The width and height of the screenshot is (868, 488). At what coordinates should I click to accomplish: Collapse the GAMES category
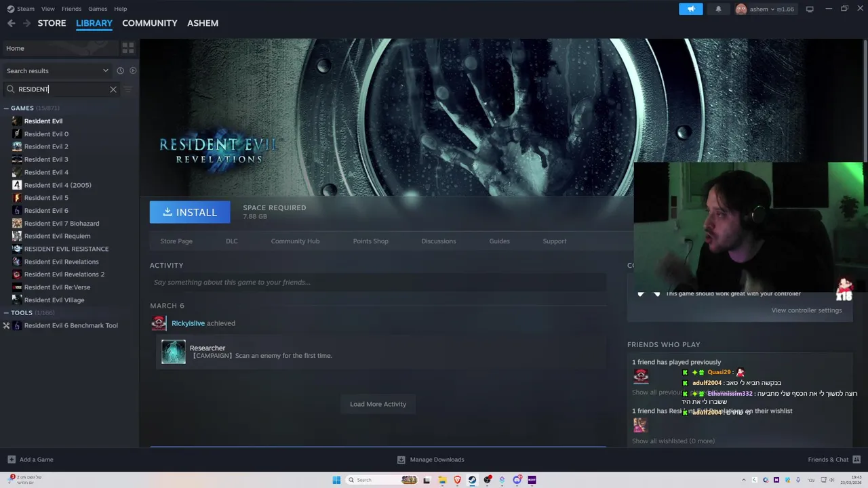point(6,108)
